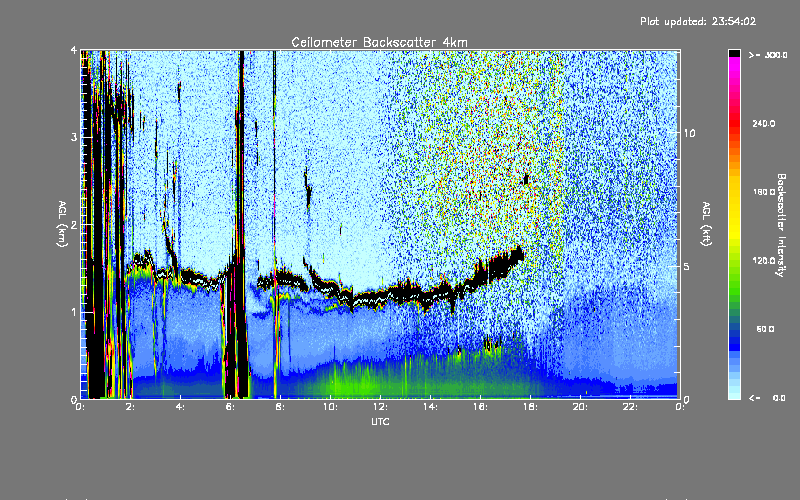Click the colorbar value '240.0'
Image resolution: width=800 pixels, height=500 pixels.
764,123
